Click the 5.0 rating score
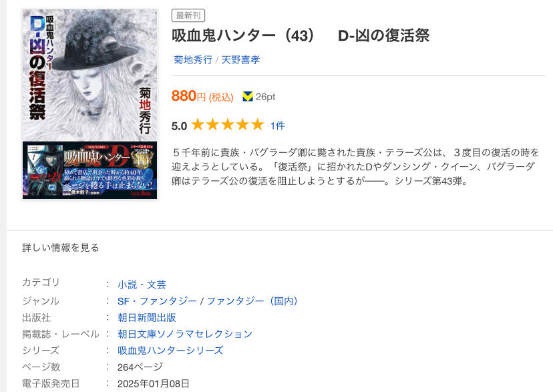 pyautogui.click(x=179, y=126)
